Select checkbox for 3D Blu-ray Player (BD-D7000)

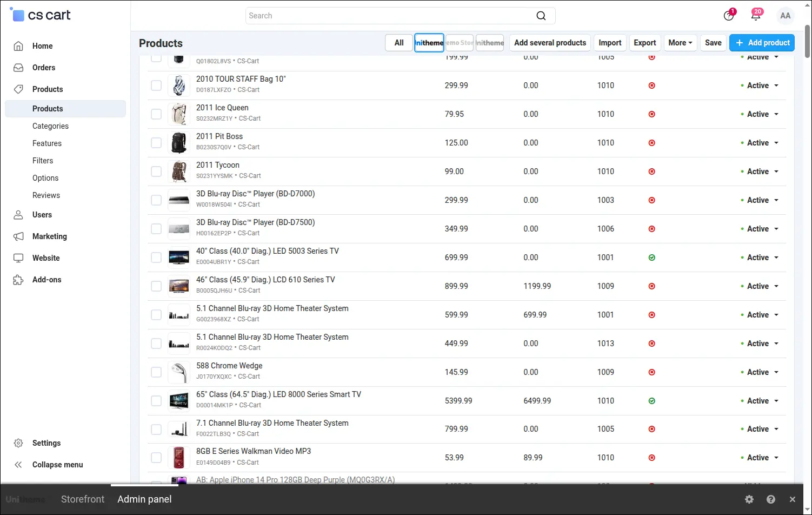(x=156, y=200)
